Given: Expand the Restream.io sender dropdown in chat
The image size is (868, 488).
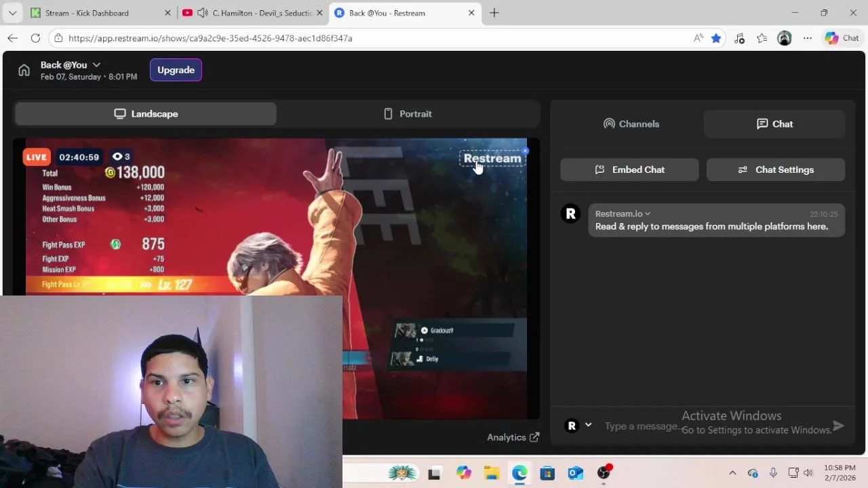Looking at the screenshot, I should [648, 213].
